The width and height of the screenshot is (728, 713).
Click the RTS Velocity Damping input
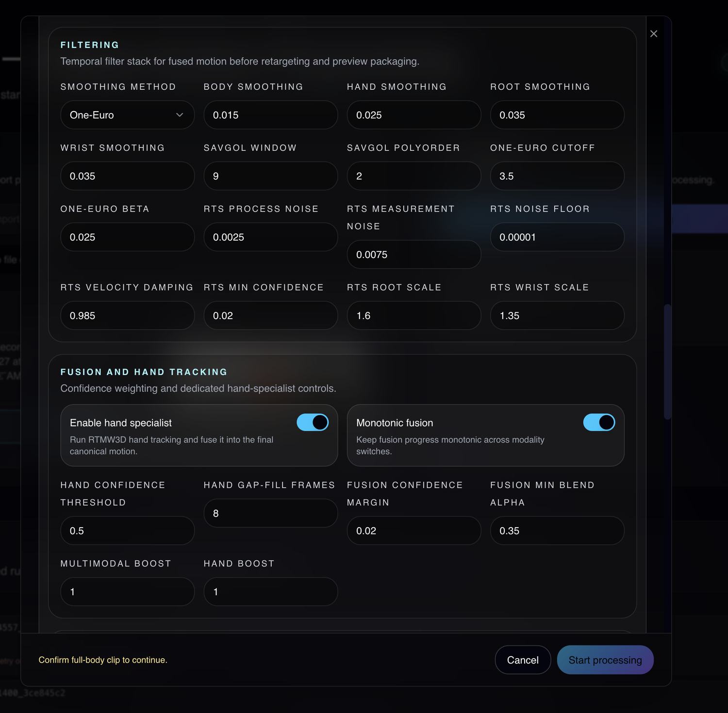pyautogui.click(x=127, y=316)
